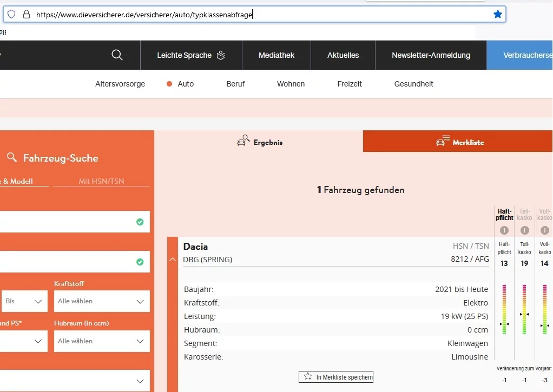The width and height of the screenshot is (553, 392).
Task: Click the Teilkasko info icon
Action: click(525, 230)
